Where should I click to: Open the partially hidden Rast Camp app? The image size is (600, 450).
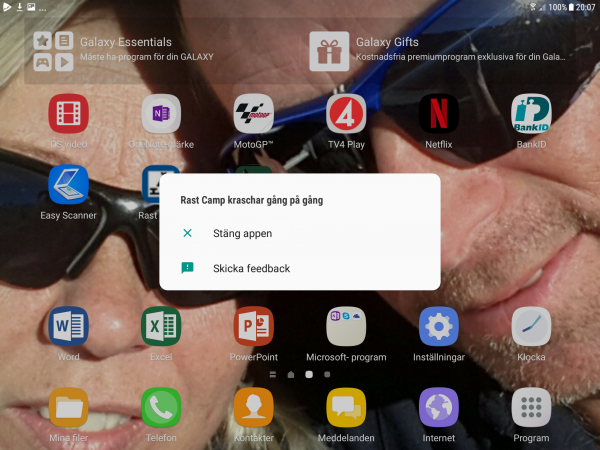(x=150, y=184)
